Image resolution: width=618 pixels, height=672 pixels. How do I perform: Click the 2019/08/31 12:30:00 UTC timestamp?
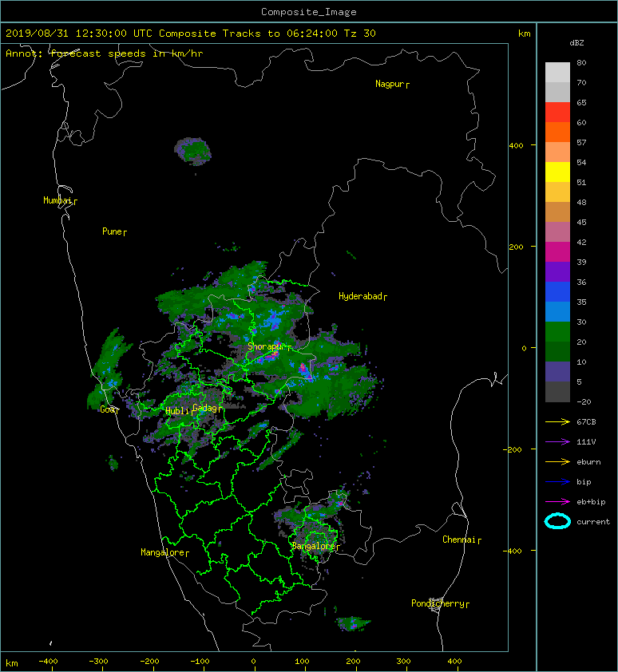[x=79, y=34]
